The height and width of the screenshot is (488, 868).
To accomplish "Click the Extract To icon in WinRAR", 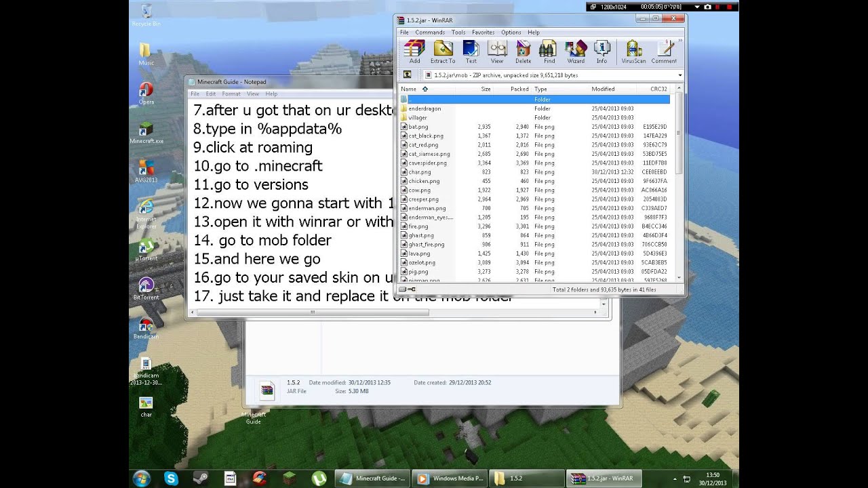I will [443, 52].
